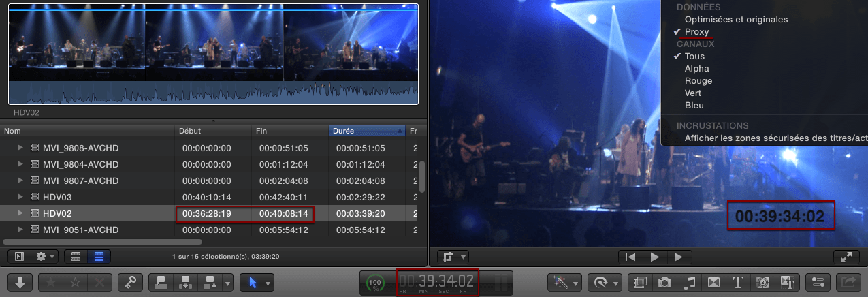Open the edit options arrow beside the Append button
Image resolution: width=868 pixels, height=297 pixels.
click(227, 282)
